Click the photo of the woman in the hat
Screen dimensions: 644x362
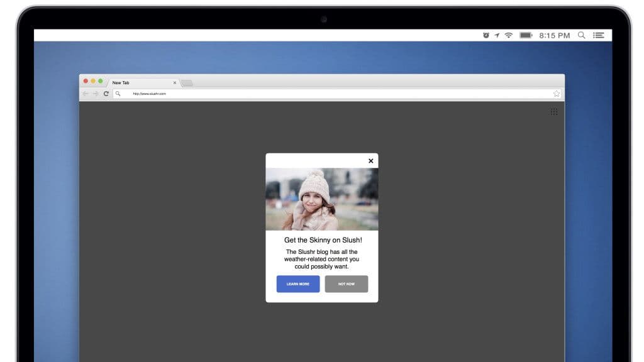pos(321,198)
